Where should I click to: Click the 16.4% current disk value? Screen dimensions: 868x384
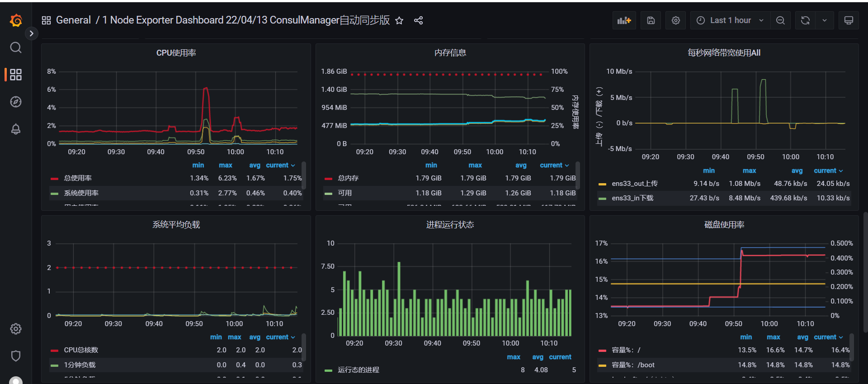tap(840, 350)
